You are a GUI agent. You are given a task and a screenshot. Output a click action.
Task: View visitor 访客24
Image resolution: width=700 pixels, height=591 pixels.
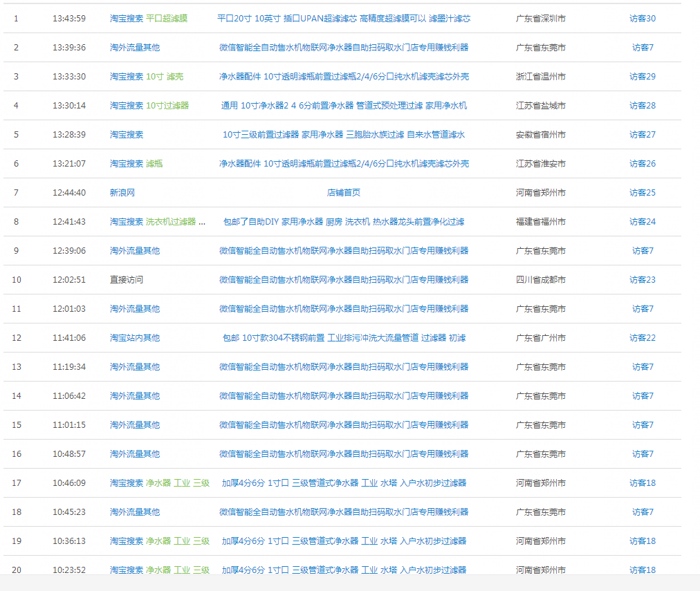click(x=643, y=221)
